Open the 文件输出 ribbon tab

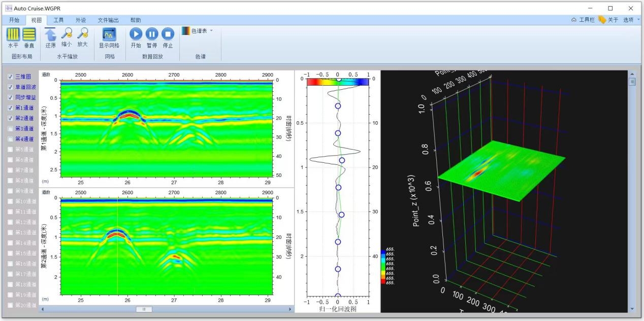click(x=108, y=20)
